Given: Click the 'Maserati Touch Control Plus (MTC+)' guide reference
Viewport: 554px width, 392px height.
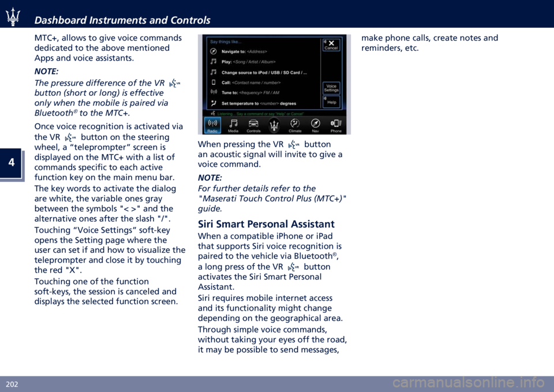Looking at the screenshot, I should (272, 199).
